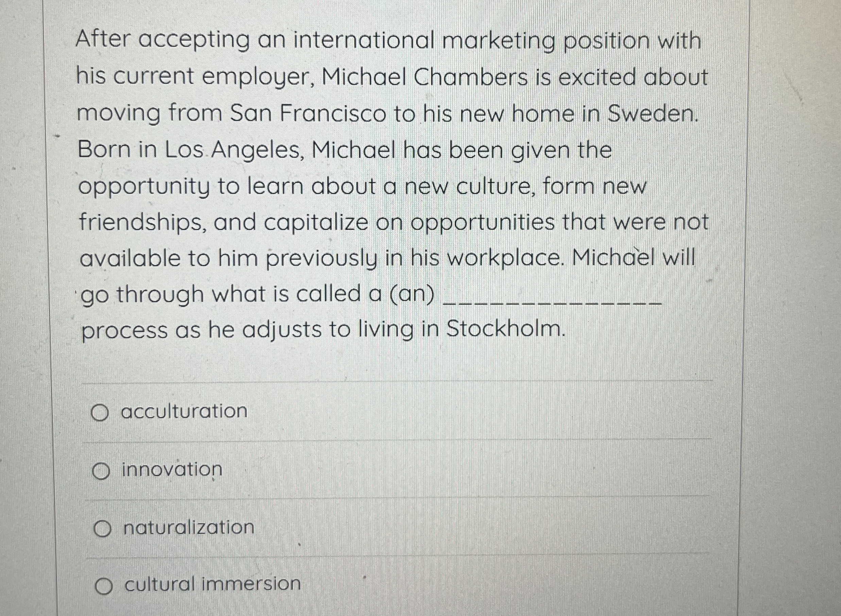
Task: Click the 'acculturation' answer label
Action: [x=184, y=411]
